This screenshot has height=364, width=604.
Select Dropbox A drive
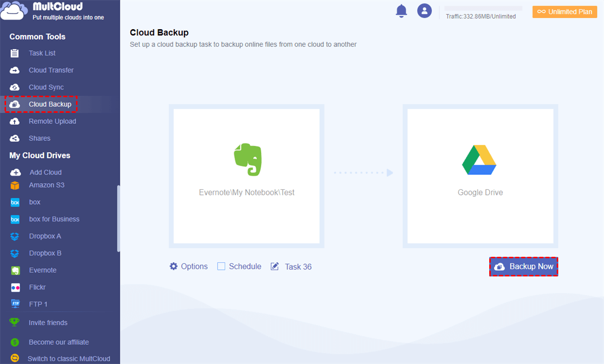pos(45,236)
